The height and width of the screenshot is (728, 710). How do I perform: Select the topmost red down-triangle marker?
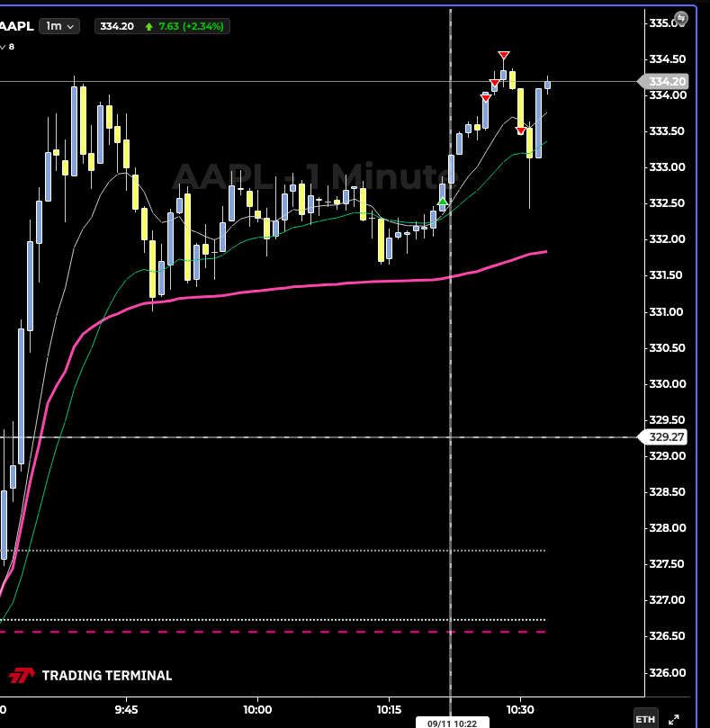point(503,55)
